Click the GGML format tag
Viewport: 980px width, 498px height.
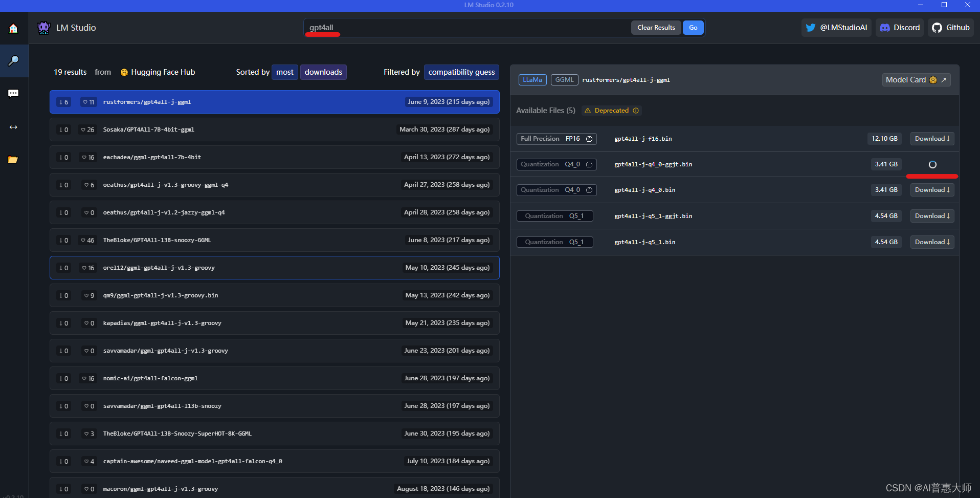pyautogui.click(x=565, y=80)
